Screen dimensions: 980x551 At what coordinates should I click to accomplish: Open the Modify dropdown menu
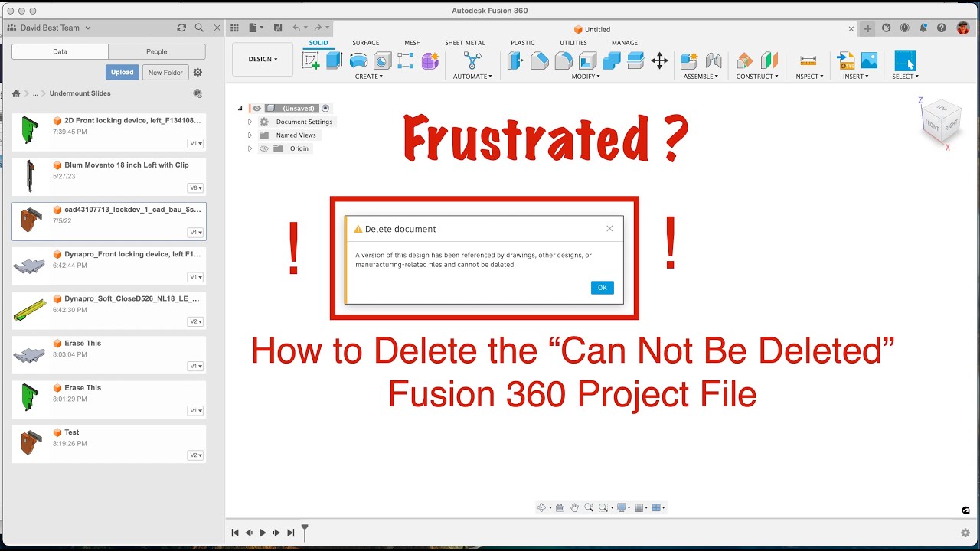[587, 77]
